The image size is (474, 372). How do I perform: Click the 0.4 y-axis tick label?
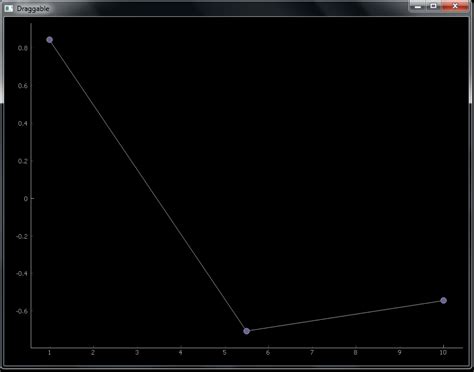23,123
